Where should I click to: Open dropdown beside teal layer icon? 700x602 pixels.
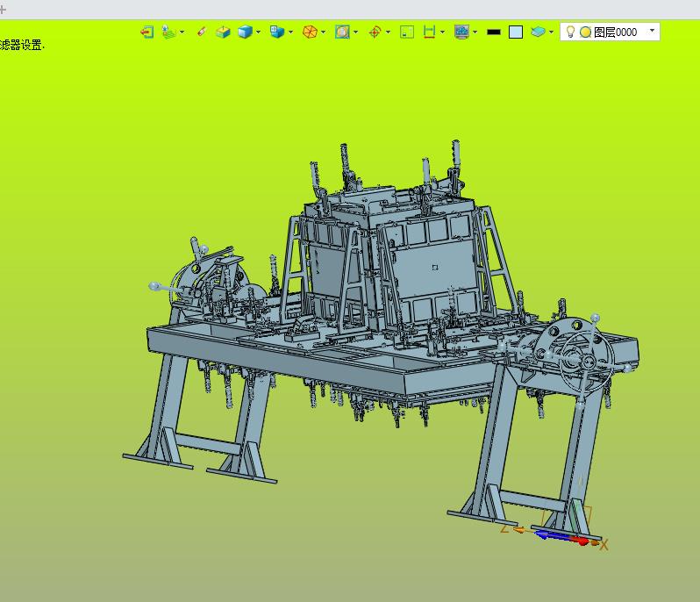click(552, 32)
